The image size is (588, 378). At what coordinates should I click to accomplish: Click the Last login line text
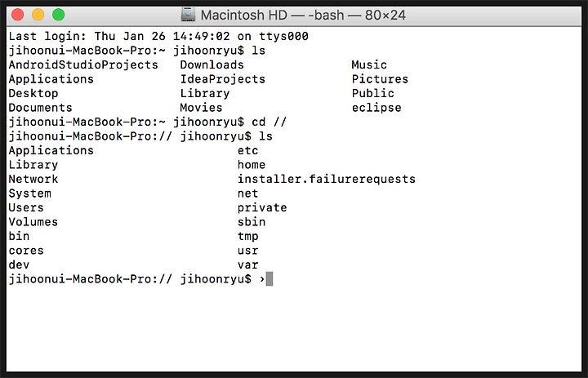(x=158, y=37)
